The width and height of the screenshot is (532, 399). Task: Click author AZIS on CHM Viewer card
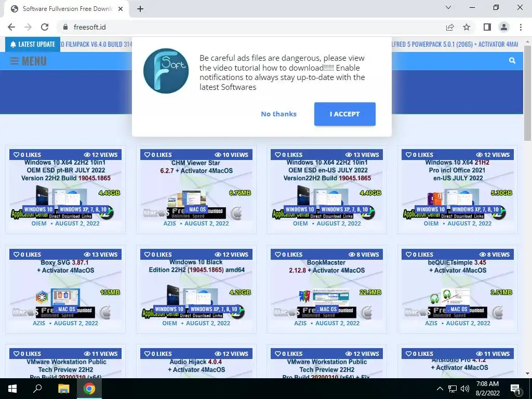(x=170, y=223)
